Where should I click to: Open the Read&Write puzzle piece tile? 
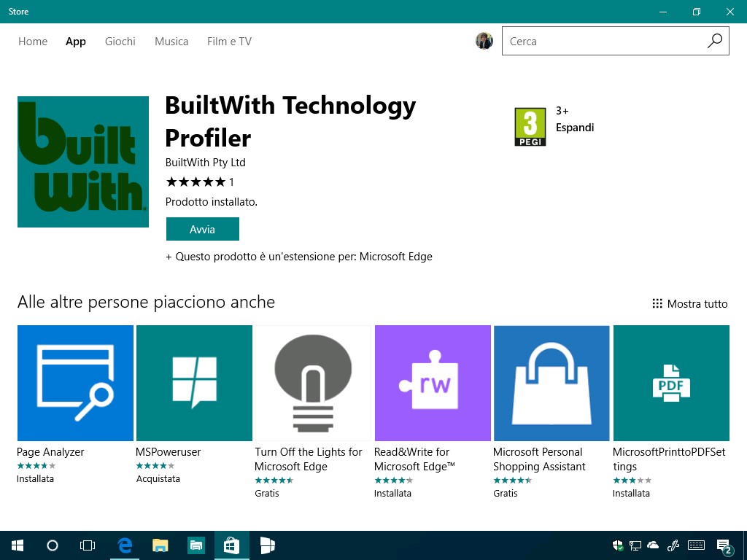[433, 383]
